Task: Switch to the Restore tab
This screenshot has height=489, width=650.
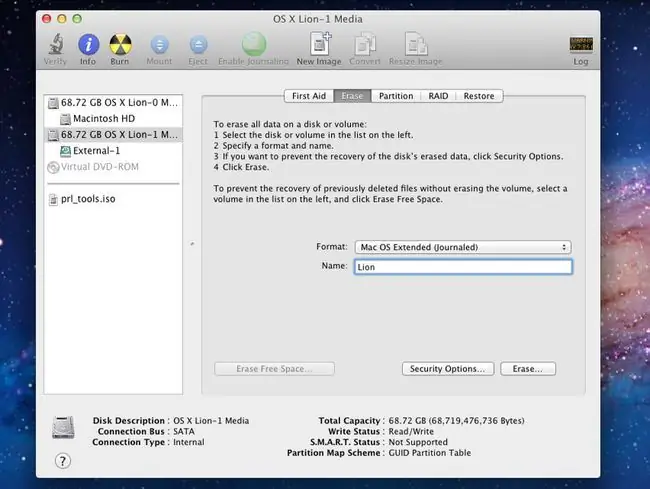Action: (x=479, y=96)
